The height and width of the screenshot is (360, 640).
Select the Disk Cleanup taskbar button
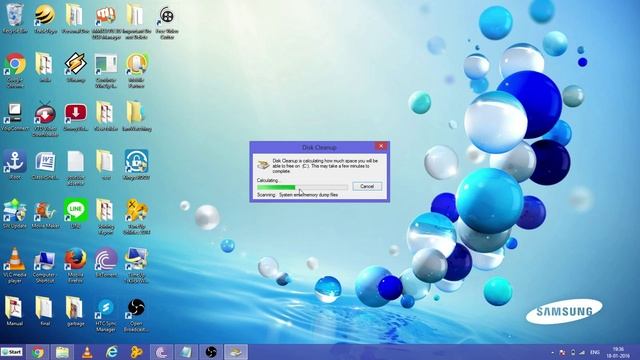coord(236,352)
